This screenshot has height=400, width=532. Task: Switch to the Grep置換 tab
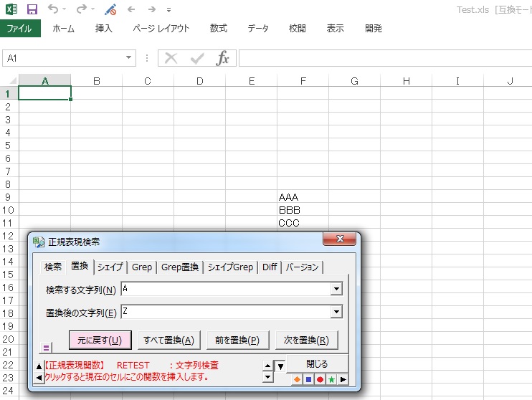click(x=179, y=267)
